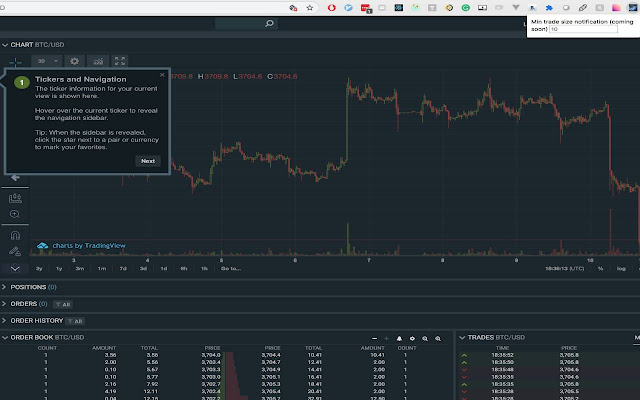Select the measure ruler tool
Image resolution: width=640 pixels, height=400 pixels.
[x=15, y=198]
